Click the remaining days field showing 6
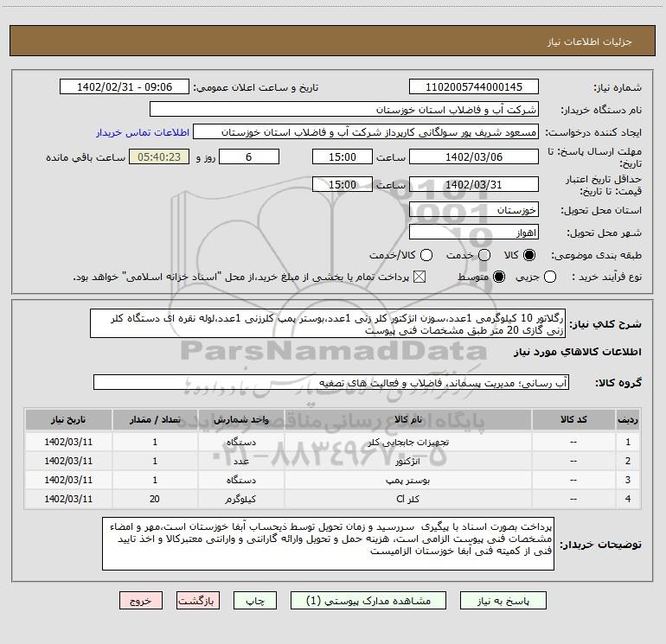 [249, 156]
